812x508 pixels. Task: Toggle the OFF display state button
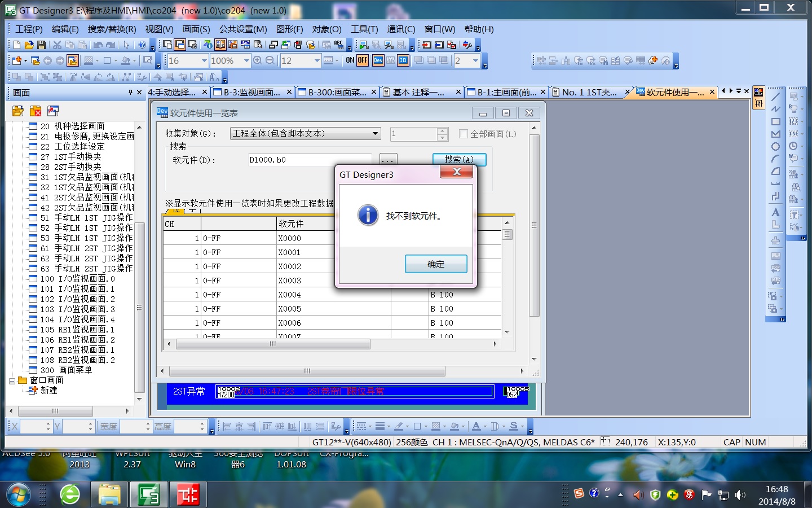(x=363, y=60)
